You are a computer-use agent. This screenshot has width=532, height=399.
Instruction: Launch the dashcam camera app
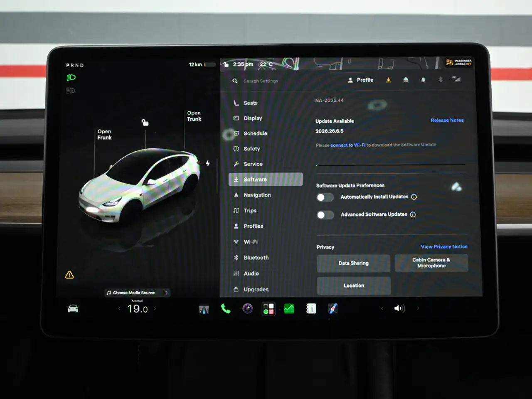pos(247,309)
